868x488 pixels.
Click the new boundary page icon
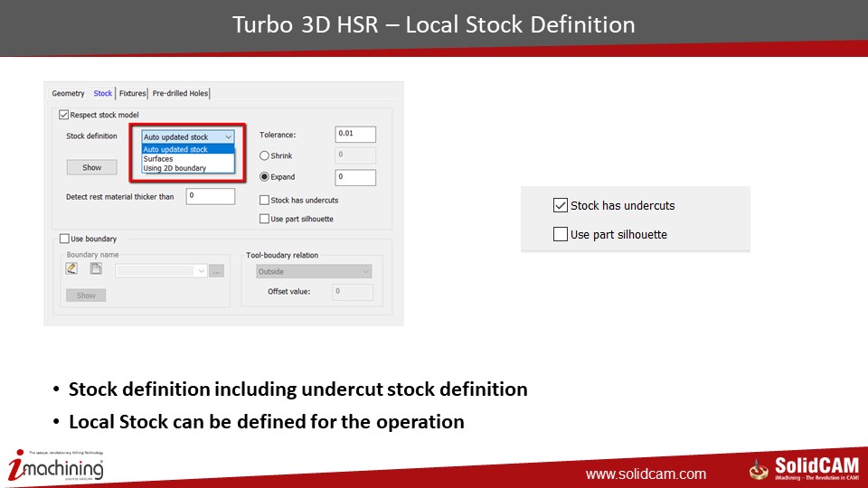95,268
